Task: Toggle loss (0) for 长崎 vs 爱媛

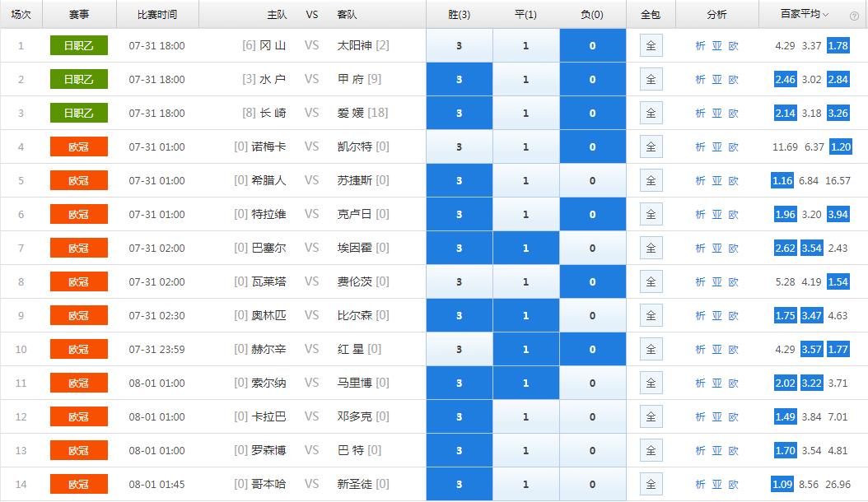Action: (x=592, y=113)
